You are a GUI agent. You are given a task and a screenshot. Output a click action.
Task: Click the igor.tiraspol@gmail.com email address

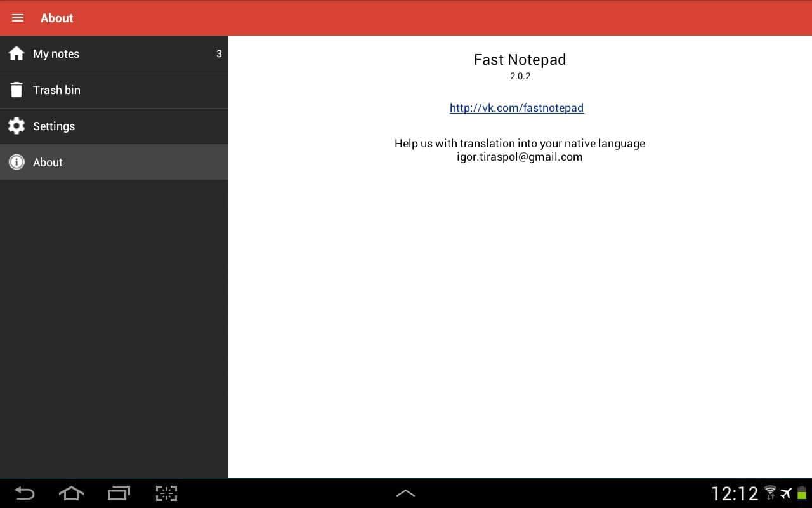tap(520, 157)
